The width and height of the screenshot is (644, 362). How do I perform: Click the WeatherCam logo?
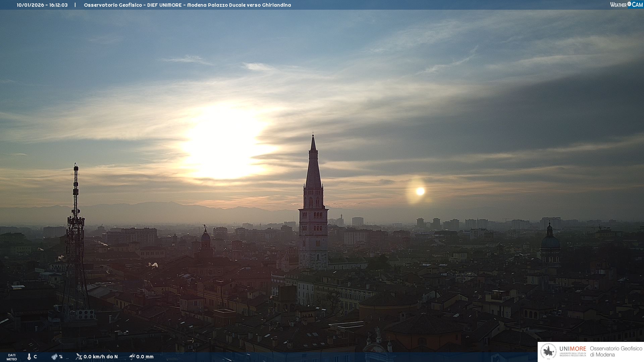click(626, 5)
